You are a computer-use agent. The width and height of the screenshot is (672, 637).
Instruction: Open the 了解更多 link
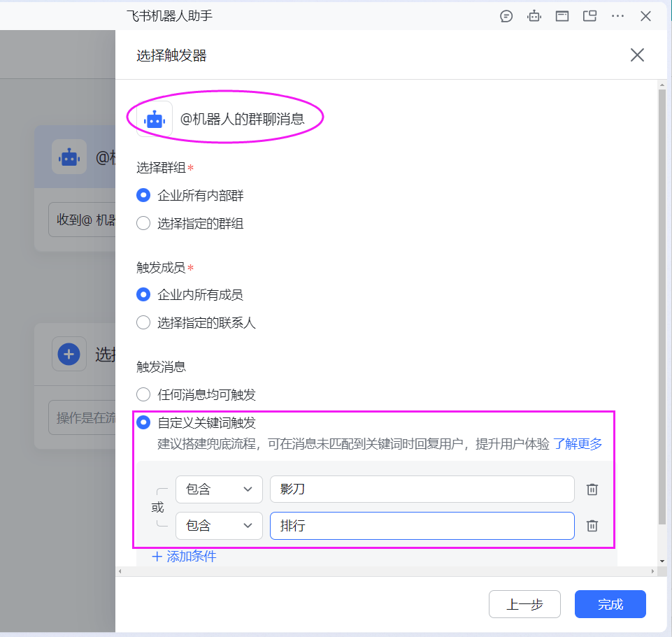(x=578, y=444)
